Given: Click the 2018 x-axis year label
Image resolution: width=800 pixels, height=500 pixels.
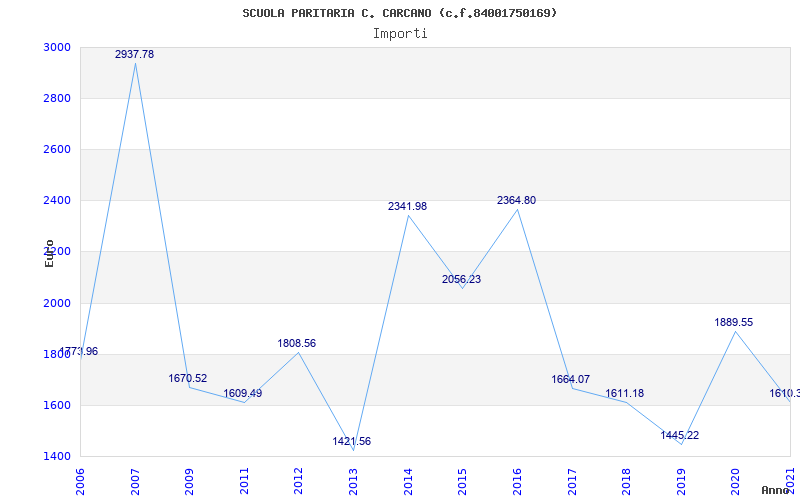Looking at the screenshot, I should pyautogui.click(x=627, y=481).
